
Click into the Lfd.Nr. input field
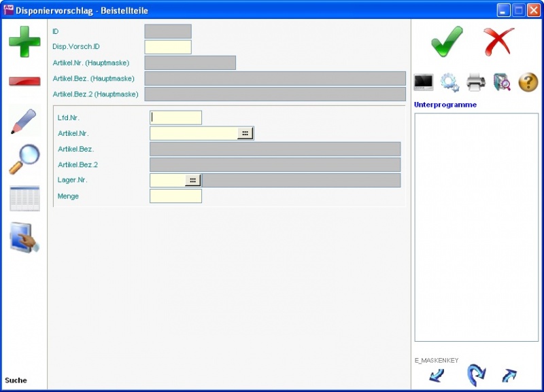click(176, 118)
